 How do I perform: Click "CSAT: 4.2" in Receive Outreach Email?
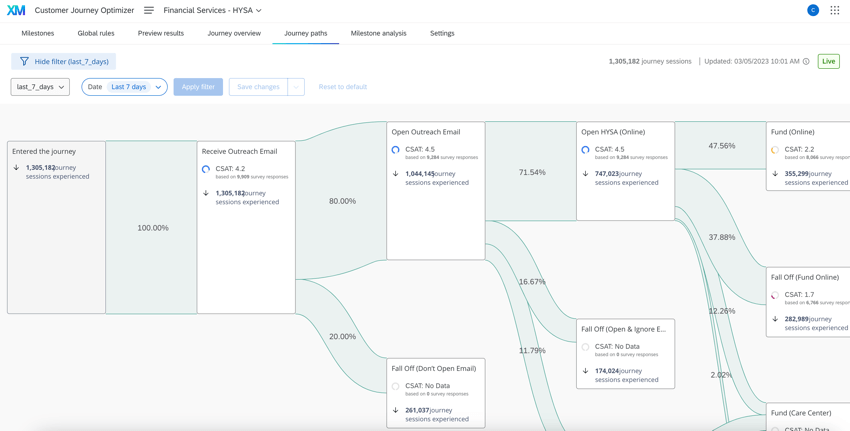pyautogui.click(x=230, y=169)
